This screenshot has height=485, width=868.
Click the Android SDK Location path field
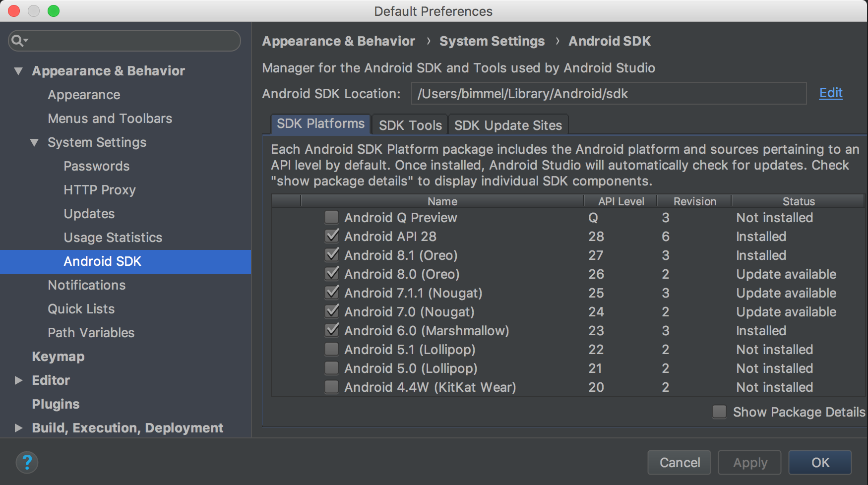click(609, 93)
